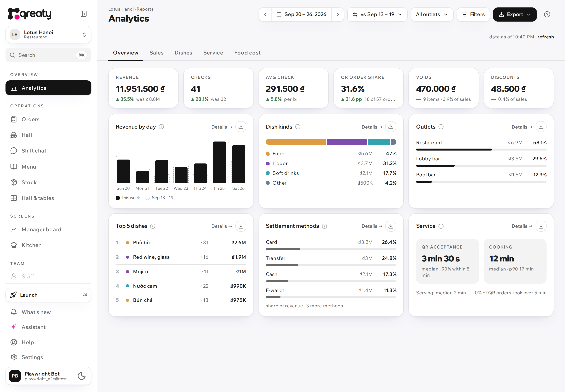565x392 pixels.
Task: Open the Export dropdown button
Action: [x=515, y=15]
